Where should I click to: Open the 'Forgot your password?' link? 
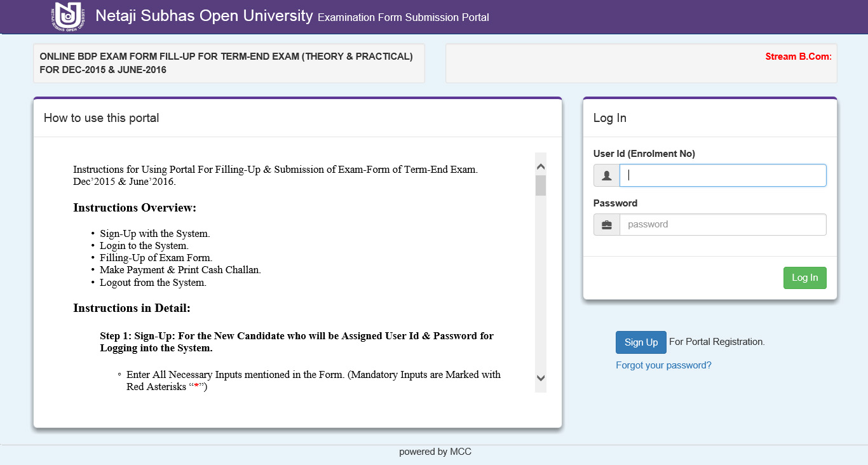pos(663,365)
